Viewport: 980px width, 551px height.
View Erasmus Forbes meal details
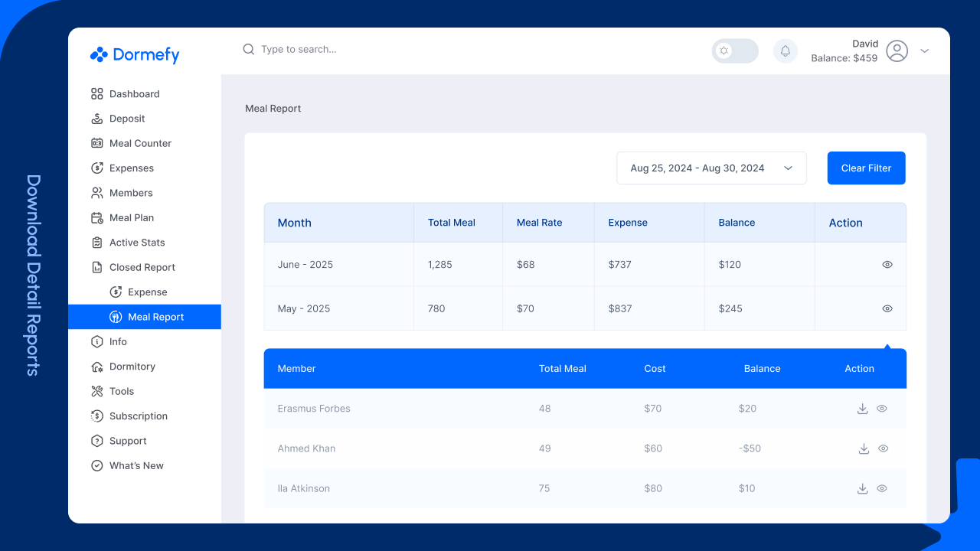(x=882, y=409)
